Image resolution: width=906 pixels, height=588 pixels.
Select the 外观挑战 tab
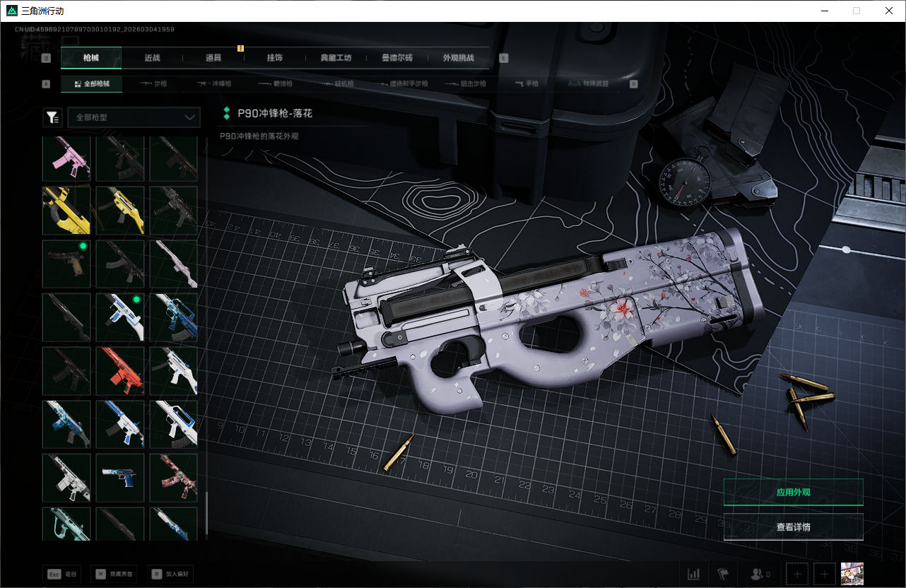pos(458,58)
